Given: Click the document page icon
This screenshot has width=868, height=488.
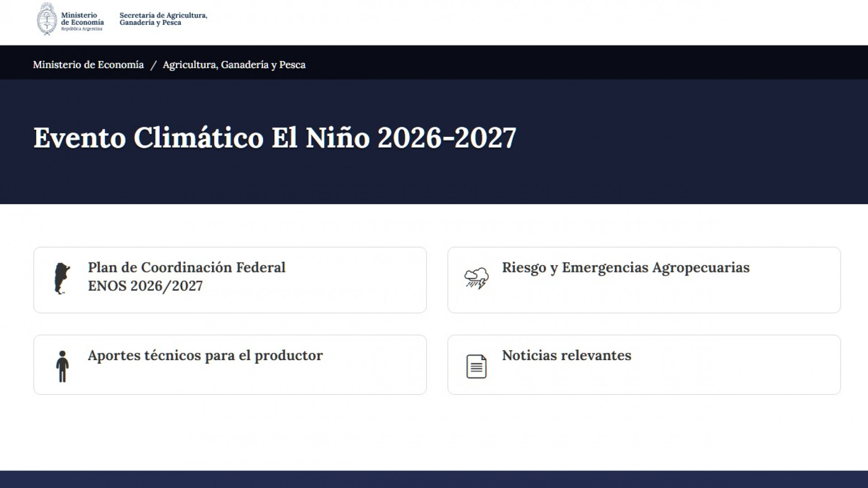Looking at the screenshot, I should click(476, 366).
